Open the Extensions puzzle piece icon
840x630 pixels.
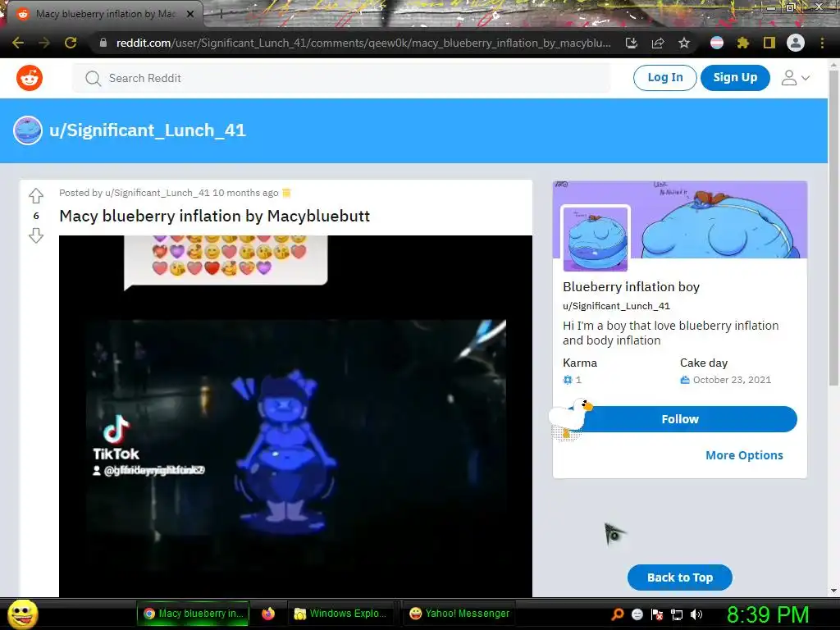click(742, 43)
